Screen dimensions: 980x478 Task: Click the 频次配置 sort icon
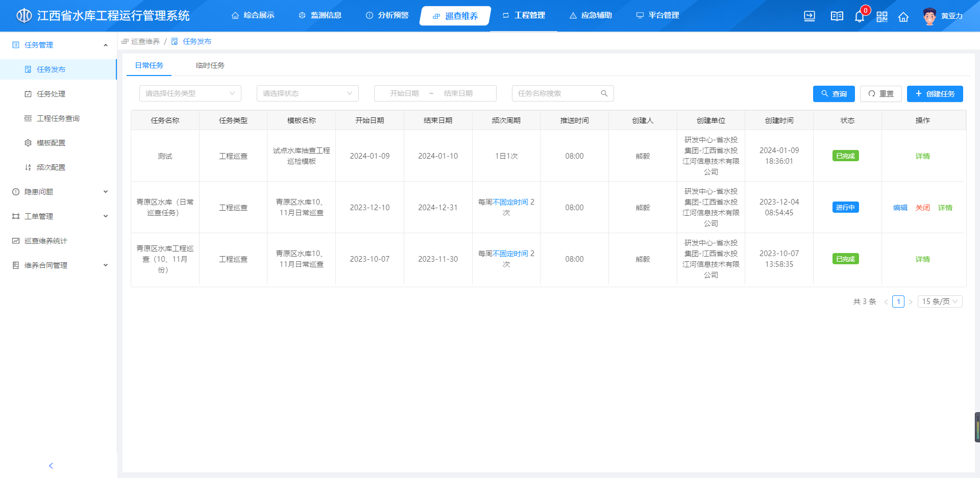(x=28, y=167)
